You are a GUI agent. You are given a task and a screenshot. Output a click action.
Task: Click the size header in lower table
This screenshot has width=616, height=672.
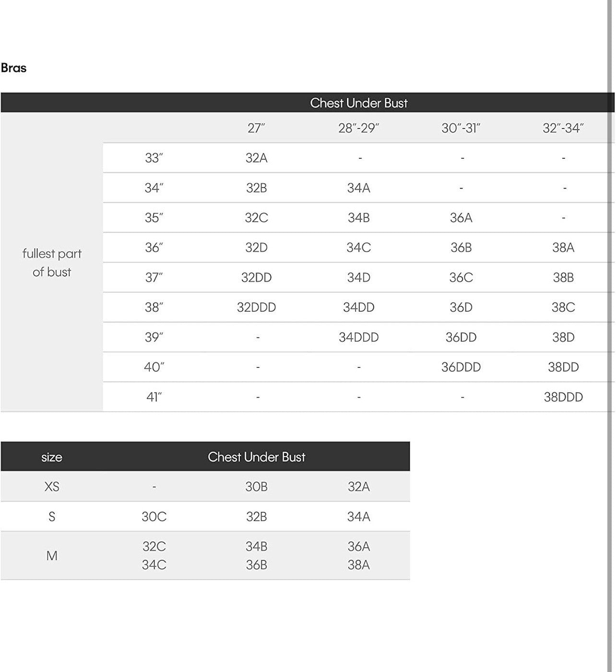point(52,457)
